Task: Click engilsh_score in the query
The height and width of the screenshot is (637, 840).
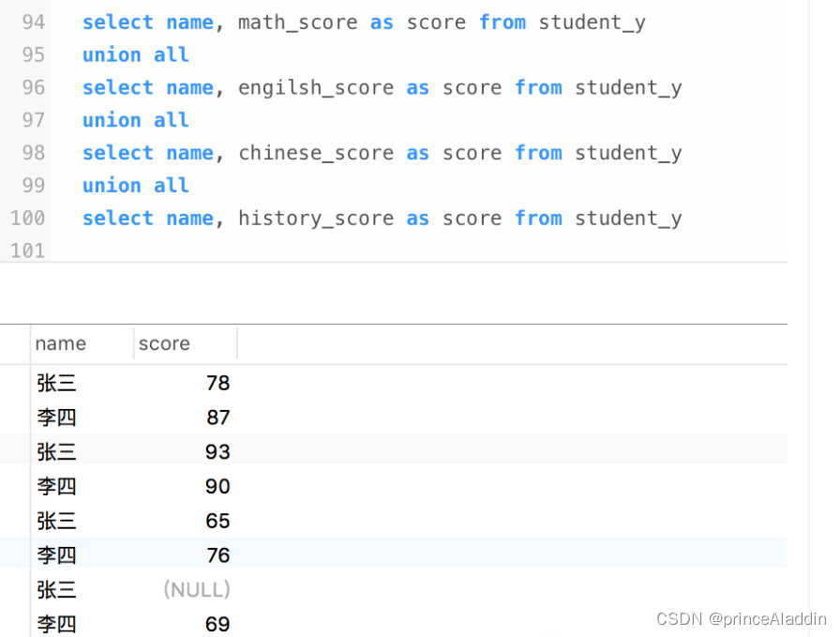Action: [316, 88]
